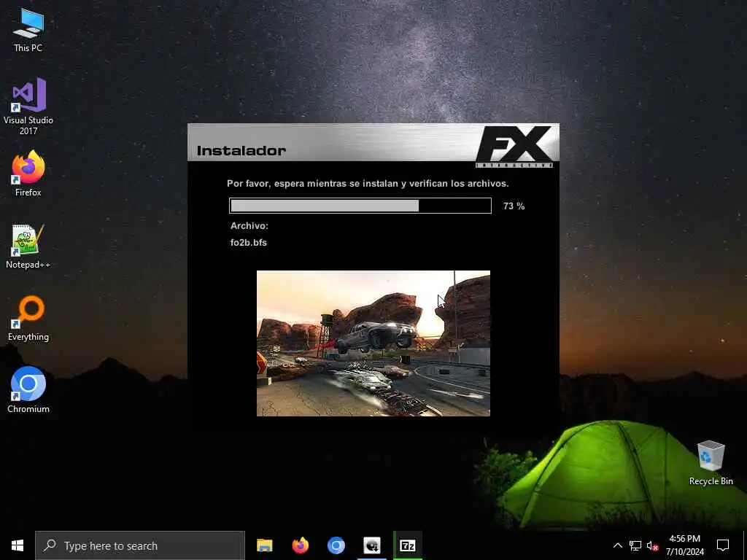Open the Windows Start menu

pos(18,545)
